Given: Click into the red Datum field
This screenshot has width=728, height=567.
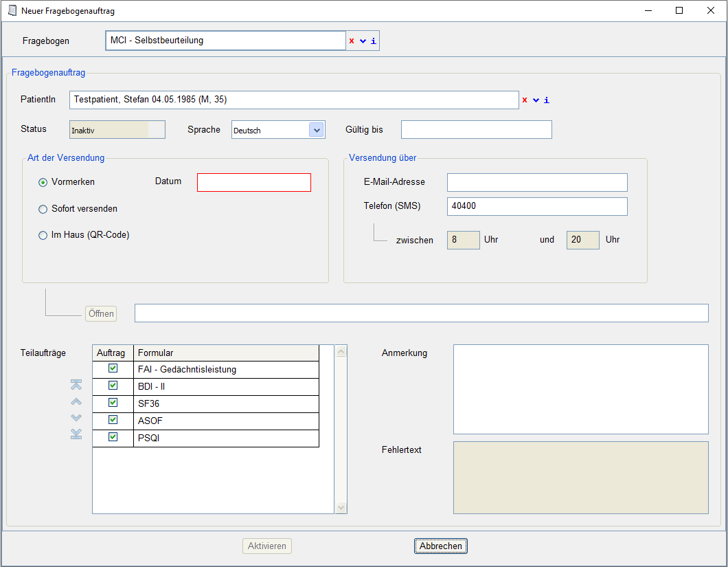Looking at the screenshot, I should [253, 182].
